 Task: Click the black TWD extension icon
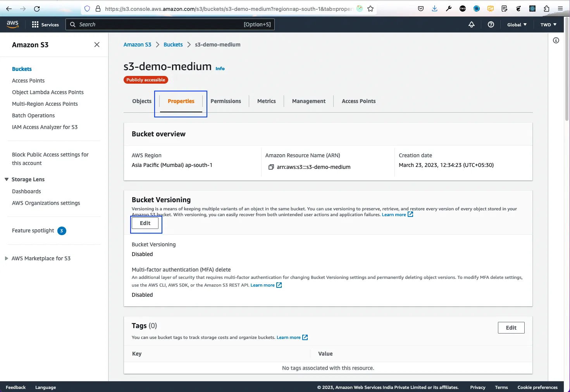(463, 9)
